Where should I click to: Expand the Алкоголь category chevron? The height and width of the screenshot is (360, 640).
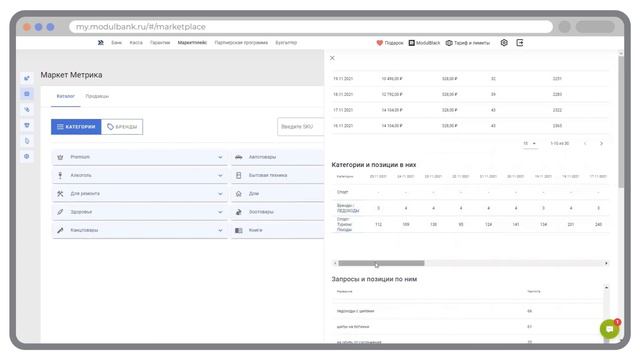[220, 176]
